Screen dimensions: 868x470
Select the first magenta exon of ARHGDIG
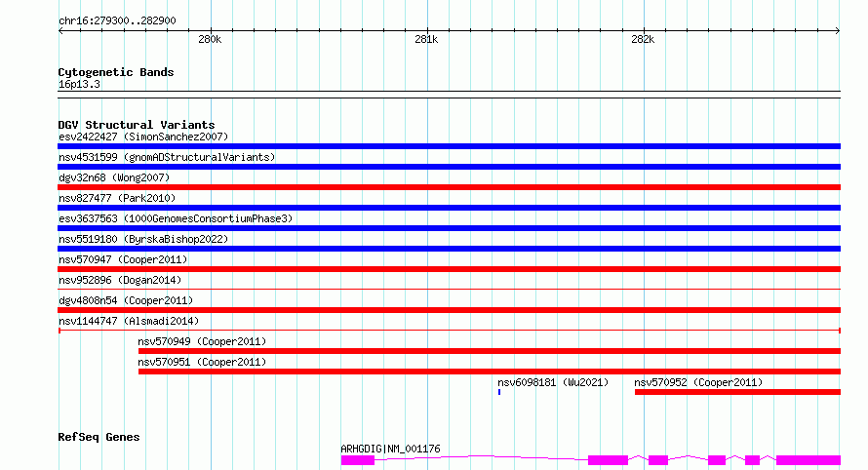coord(358,460)
